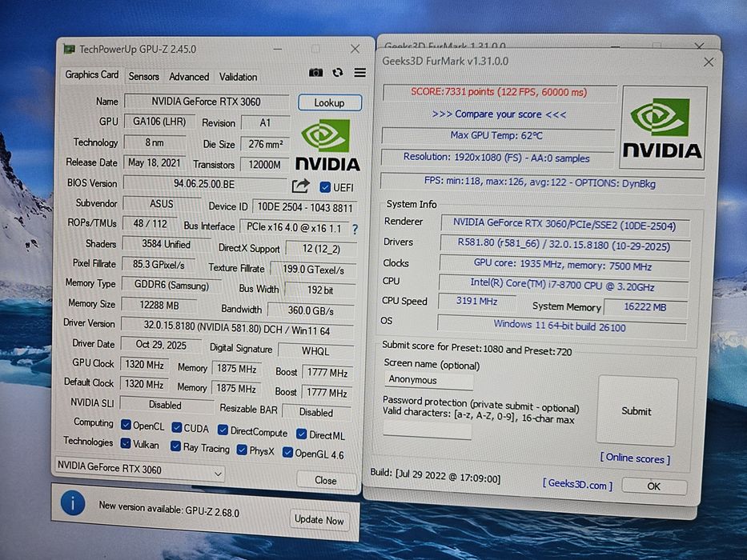Toggle the OpenCL checkbox
This screenshot has width=747, height=560.
[x=127, y=425]
